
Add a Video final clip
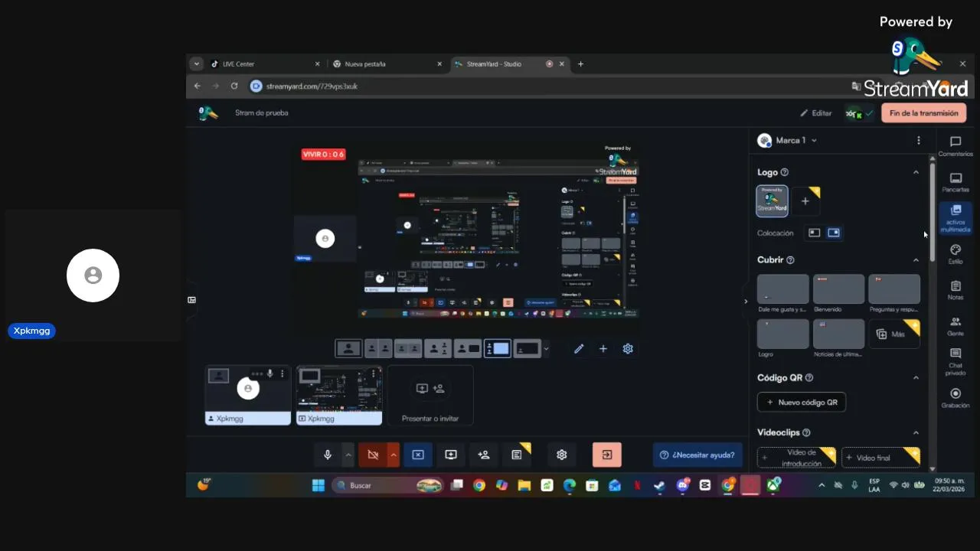click(x=880, y=458)
